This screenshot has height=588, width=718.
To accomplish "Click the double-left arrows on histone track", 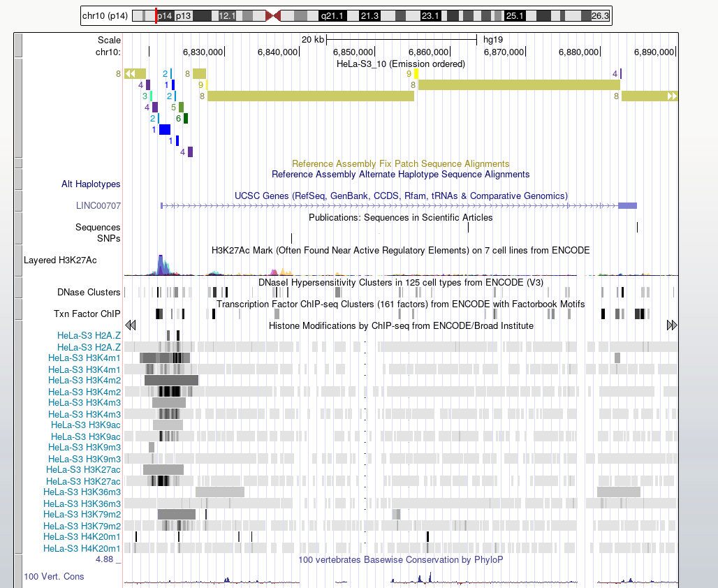I will click(x=131, y=325).
